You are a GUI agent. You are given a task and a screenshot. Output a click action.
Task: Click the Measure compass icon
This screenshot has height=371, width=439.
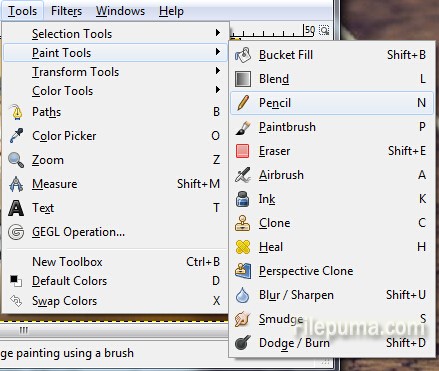click(x=16, y=184)
